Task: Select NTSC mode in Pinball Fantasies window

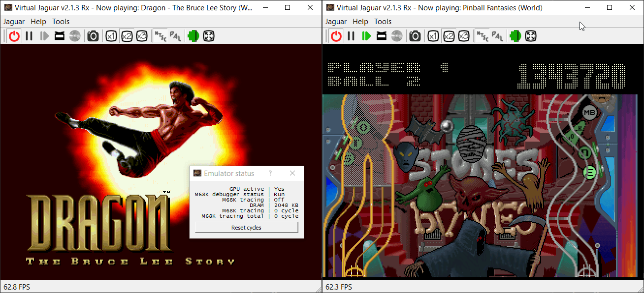Action: click(x=482, y=36)
